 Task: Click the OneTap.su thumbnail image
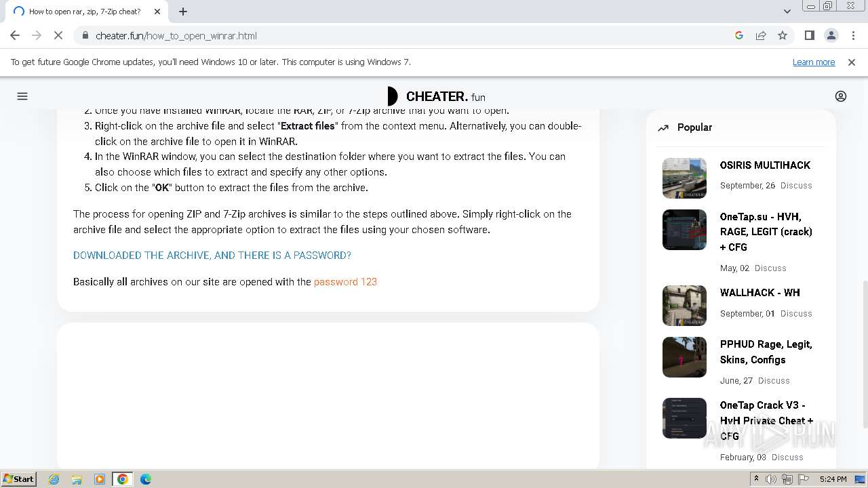[x=684, y=230]
